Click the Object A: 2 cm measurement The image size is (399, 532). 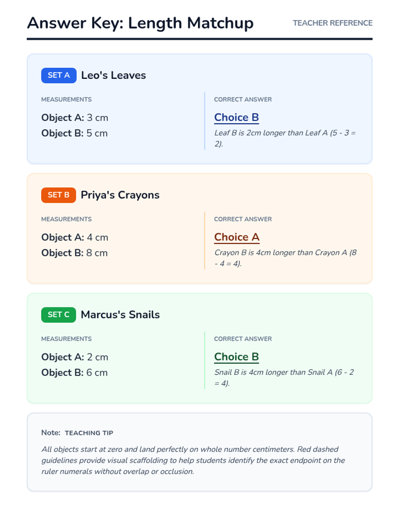(75, 357)
